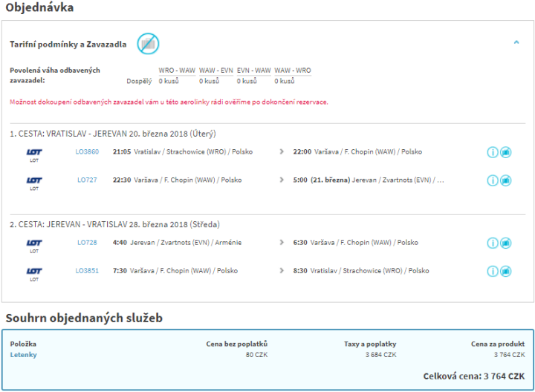Open info icon for flight LO728
Screen dimensions: 535x392
[492, 243]
